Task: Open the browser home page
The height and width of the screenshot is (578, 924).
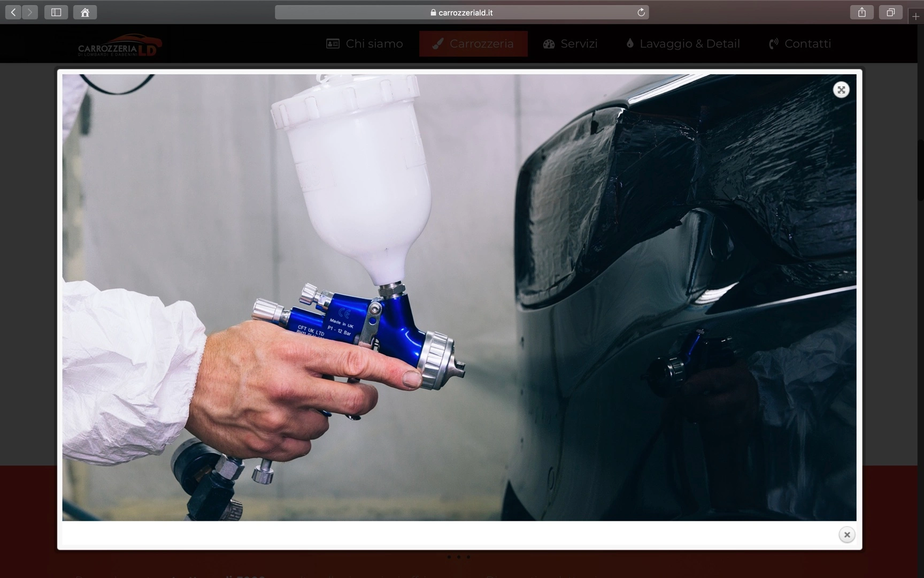Action: pos(85,12)
